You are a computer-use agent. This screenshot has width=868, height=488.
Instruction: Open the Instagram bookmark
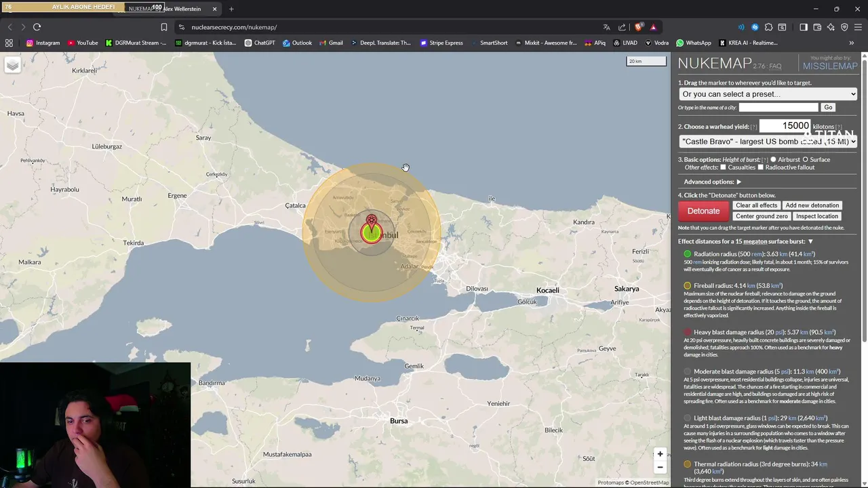click(43, 43)
